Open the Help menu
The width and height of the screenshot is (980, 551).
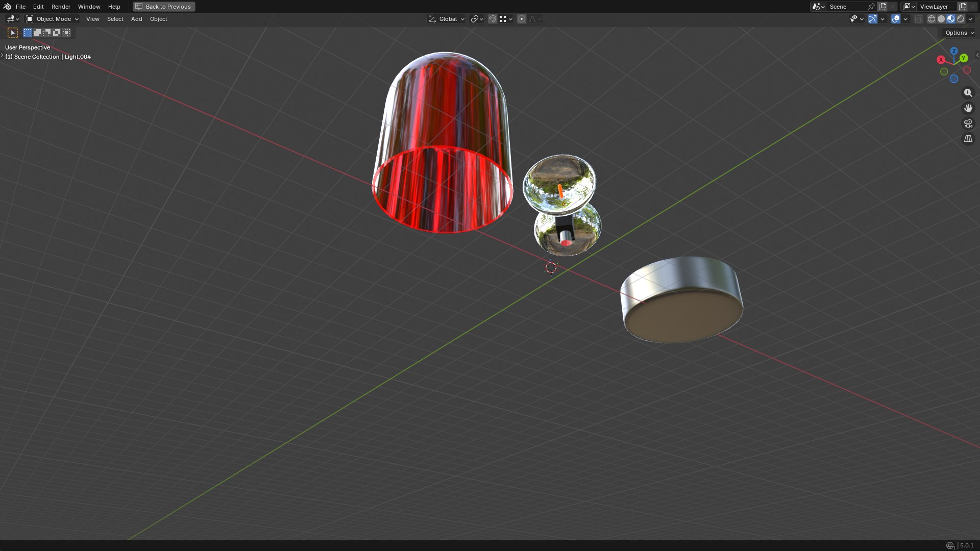114,7
